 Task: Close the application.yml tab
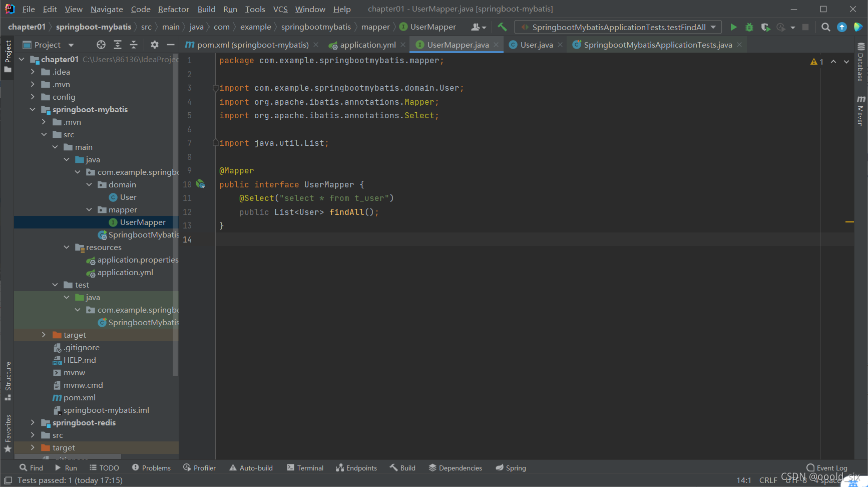tap(403, 45)
